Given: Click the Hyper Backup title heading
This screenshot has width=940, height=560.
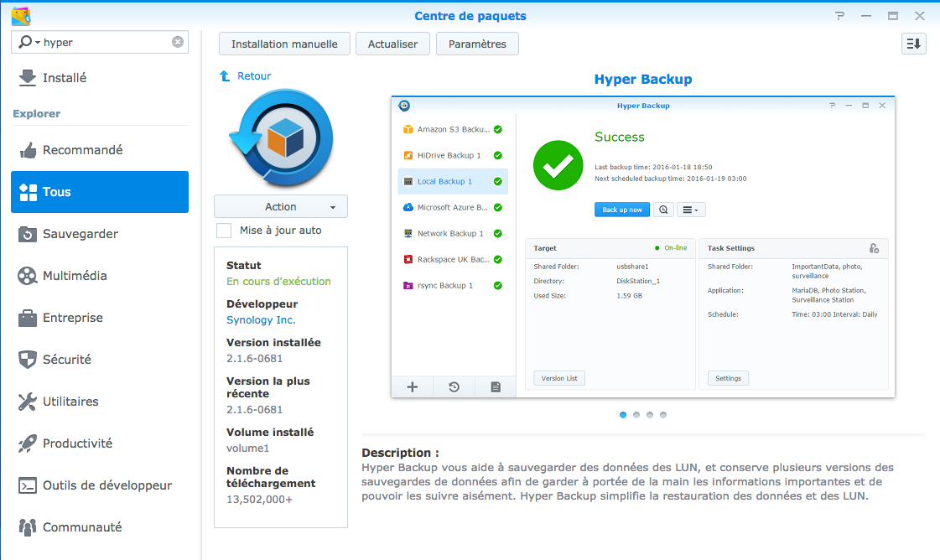Looking at the screenshot, I should click(643, 79).
